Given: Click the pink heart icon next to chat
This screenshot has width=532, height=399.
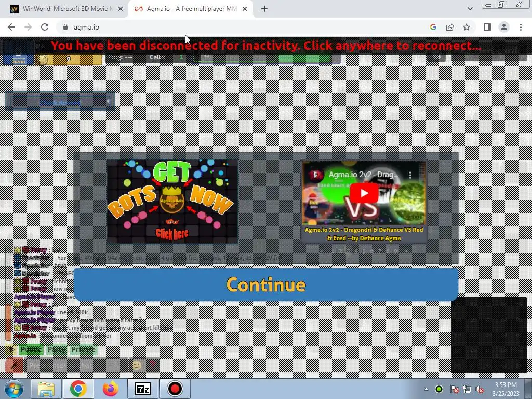Looking at the screenshot, I should pos(152,365).
